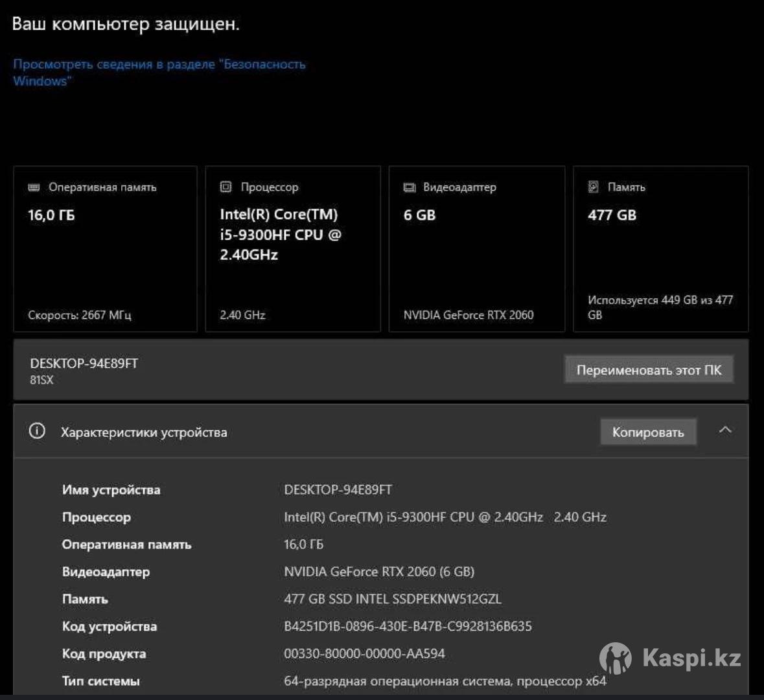Click the video adapter monitor icon
This screenshot has width=764, height=700.
[x=410, y=187]
